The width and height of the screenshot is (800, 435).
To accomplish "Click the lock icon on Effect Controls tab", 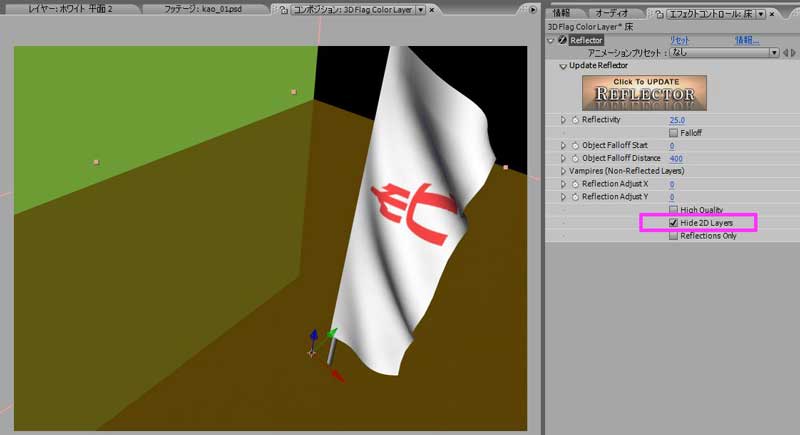I will (659, 14).
